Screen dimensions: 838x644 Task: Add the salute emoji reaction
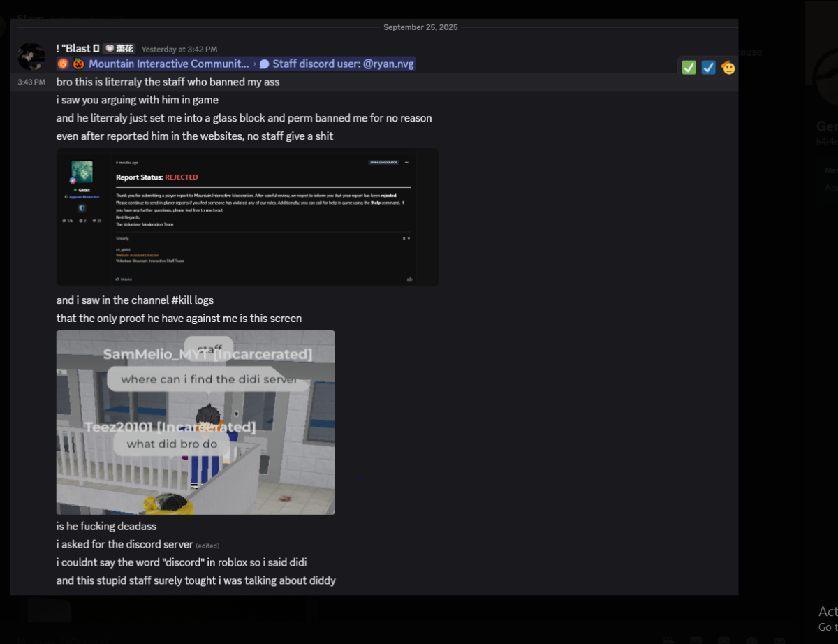[x=728, y=68]
